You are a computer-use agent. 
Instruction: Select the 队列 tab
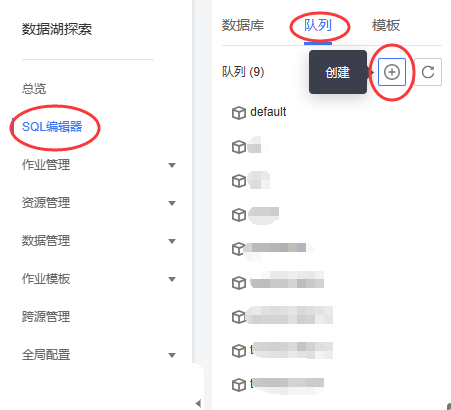tap(318, 26)
